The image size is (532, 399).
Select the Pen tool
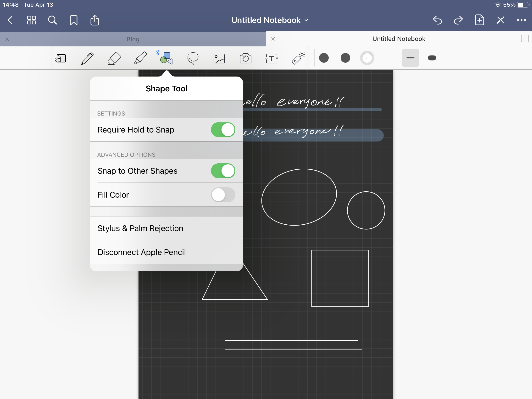pos(87,58)
